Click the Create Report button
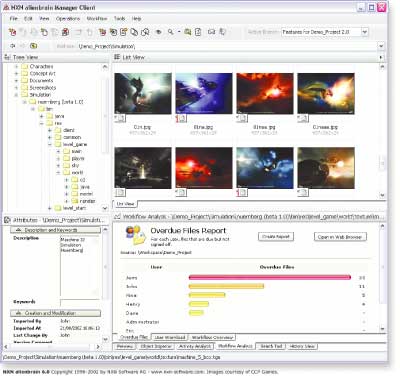This screenshot has width=400, height=385. 276,237
